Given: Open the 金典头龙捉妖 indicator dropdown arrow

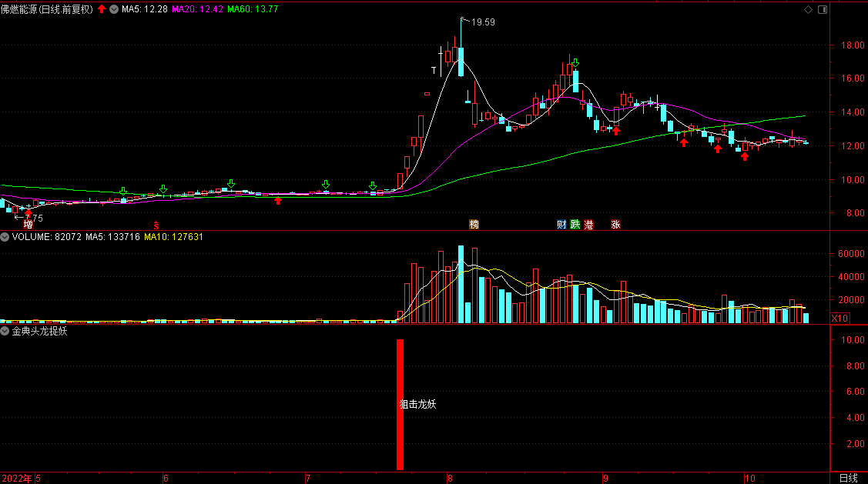Looking at the screenshot, I should click(x=5, y=331).
